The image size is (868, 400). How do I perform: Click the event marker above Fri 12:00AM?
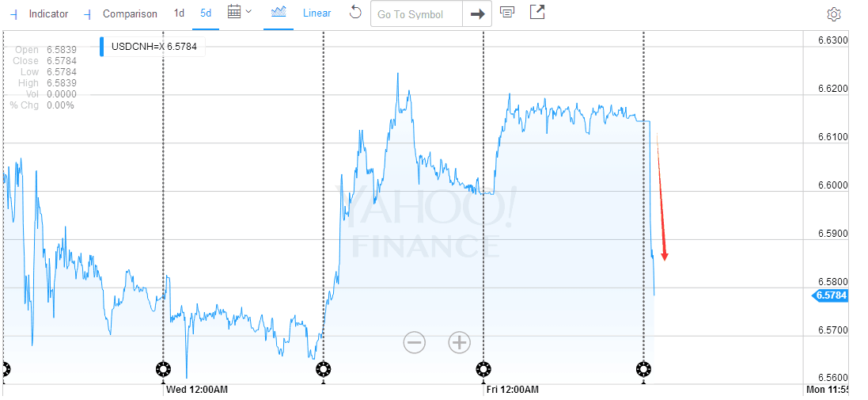coord(483,369)
